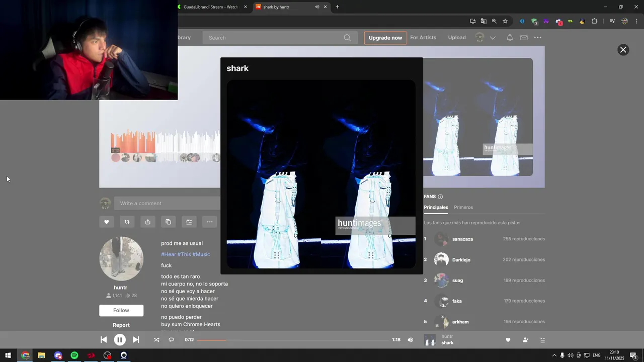Seek within the bottom playback progress bar

292,340
